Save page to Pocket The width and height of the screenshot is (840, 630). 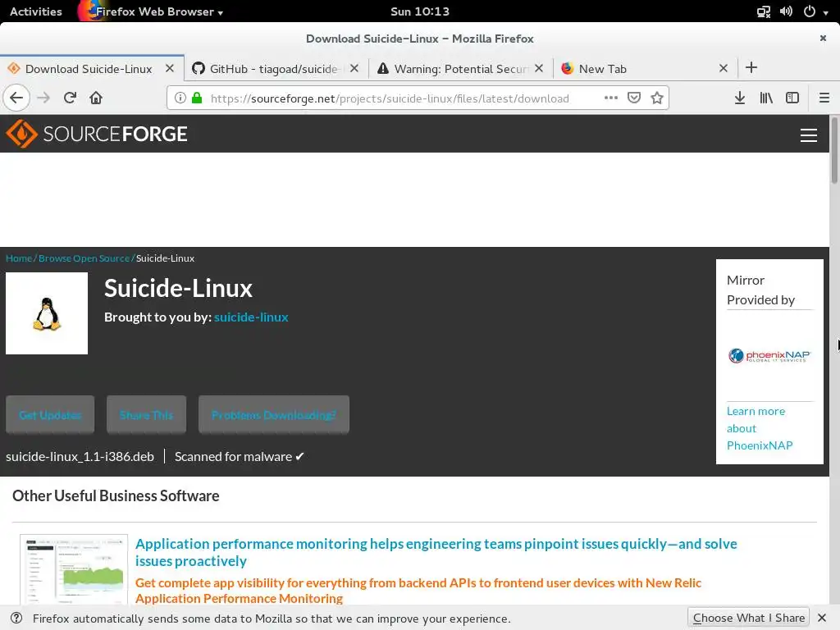[x=634, y=98]
